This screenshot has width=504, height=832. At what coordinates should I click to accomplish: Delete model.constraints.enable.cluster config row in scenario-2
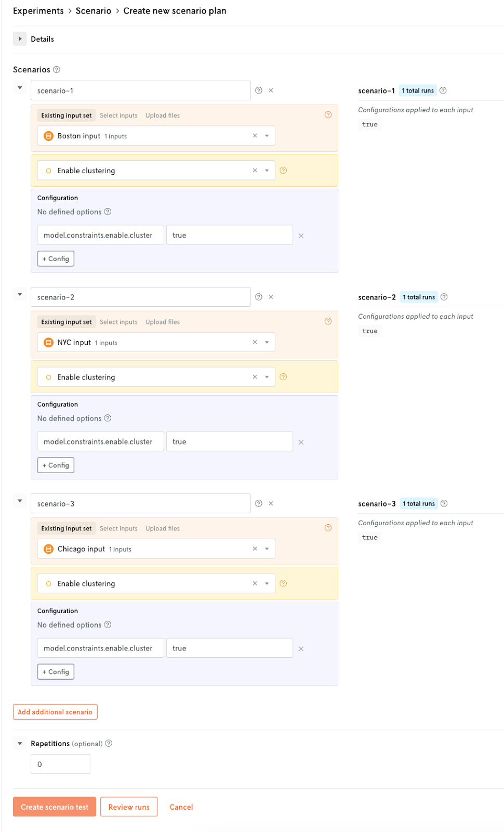coord(301,443)
